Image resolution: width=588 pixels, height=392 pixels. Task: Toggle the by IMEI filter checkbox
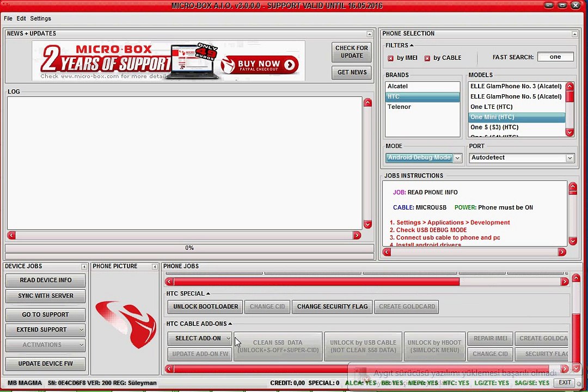390,58
